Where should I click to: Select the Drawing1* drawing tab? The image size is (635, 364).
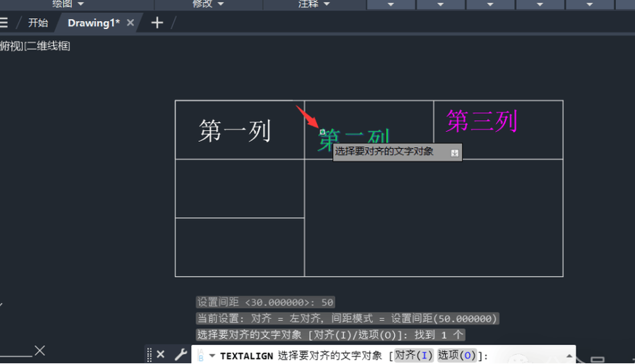[x=93, y=23]
